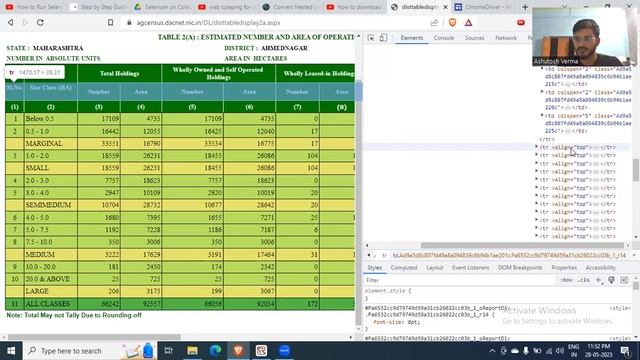This screenshot has height=360, width=640.
Task: Click the SEMIMEDIUM row label
Action: coord(48,205)
